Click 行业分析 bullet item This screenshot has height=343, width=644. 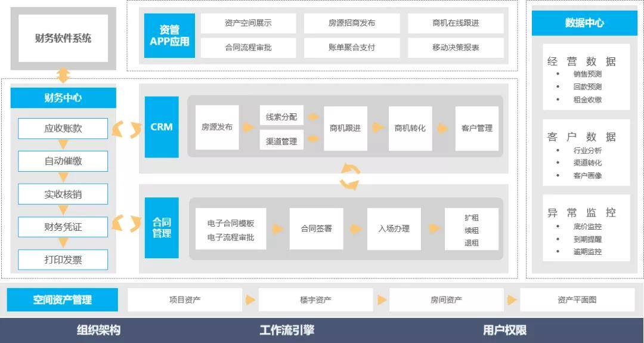[x=587, y=150]
